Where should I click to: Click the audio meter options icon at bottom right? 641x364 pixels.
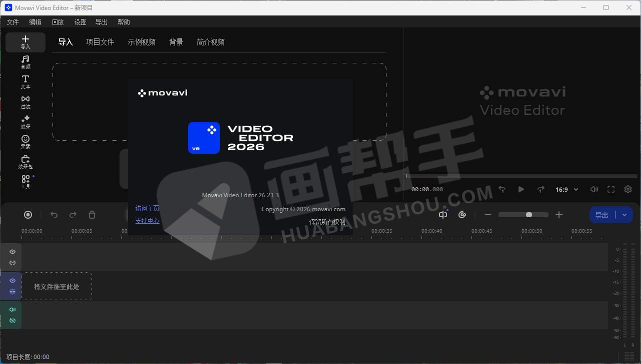tap(629, 356)
